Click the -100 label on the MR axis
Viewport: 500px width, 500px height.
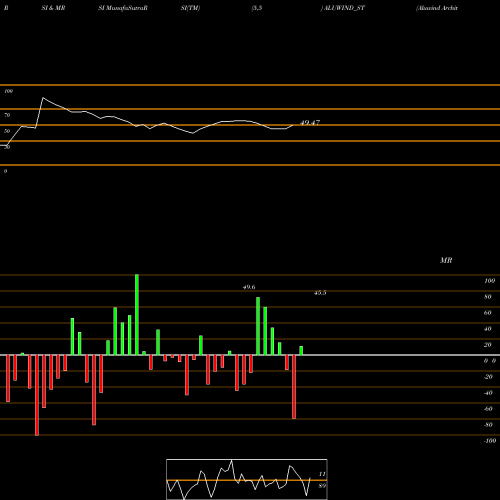coord(490,441)
